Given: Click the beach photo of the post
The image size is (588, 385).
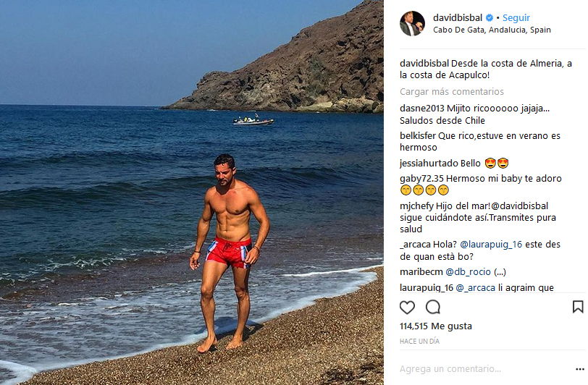Looking at the screenshot, I should point(192,192).
